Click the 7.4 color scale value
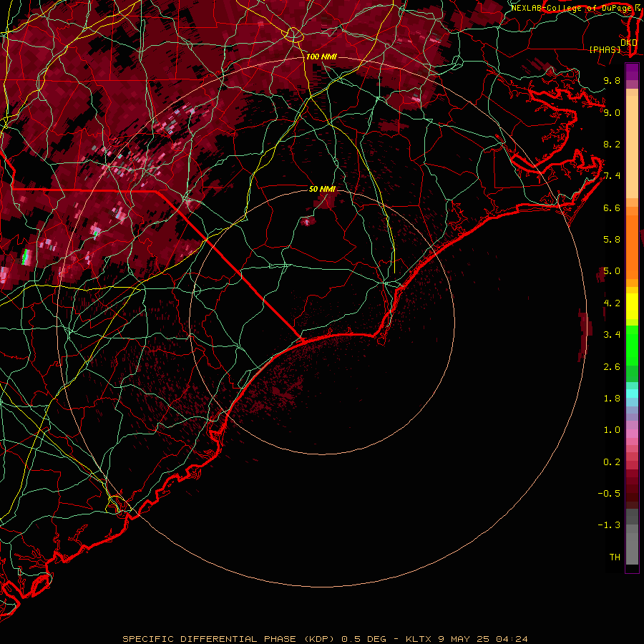The image size is (644, 644). 612,176
